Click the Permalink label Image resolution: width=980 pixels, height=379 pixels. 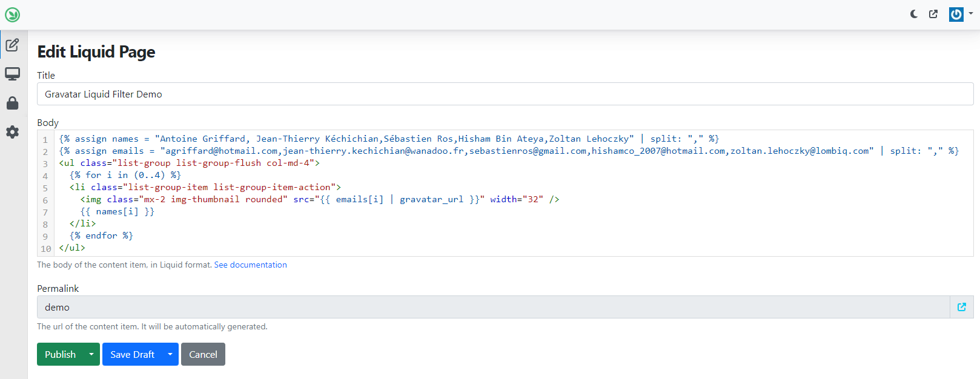point(58,288)
